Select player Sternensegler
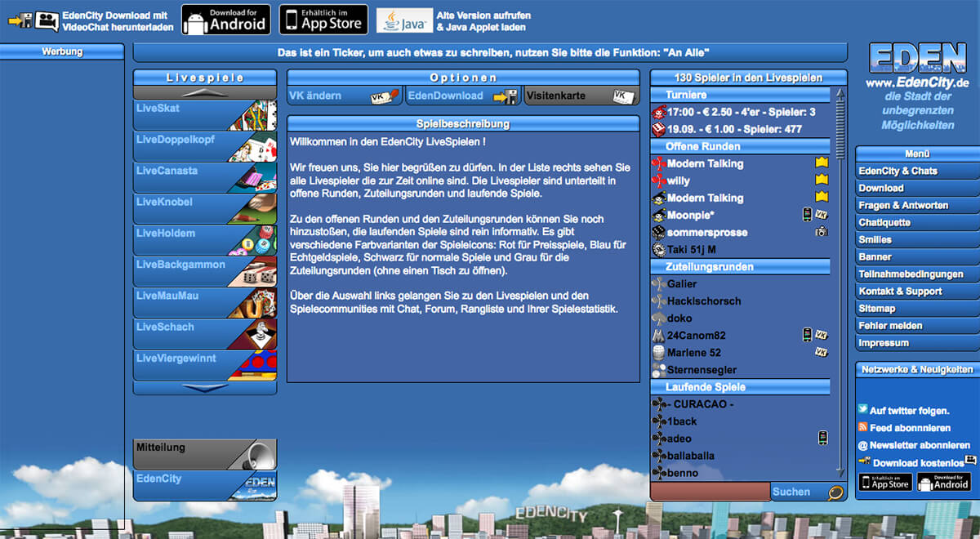Image resolution: width=980 pixels, height=539 pixels. click(741, 369)
